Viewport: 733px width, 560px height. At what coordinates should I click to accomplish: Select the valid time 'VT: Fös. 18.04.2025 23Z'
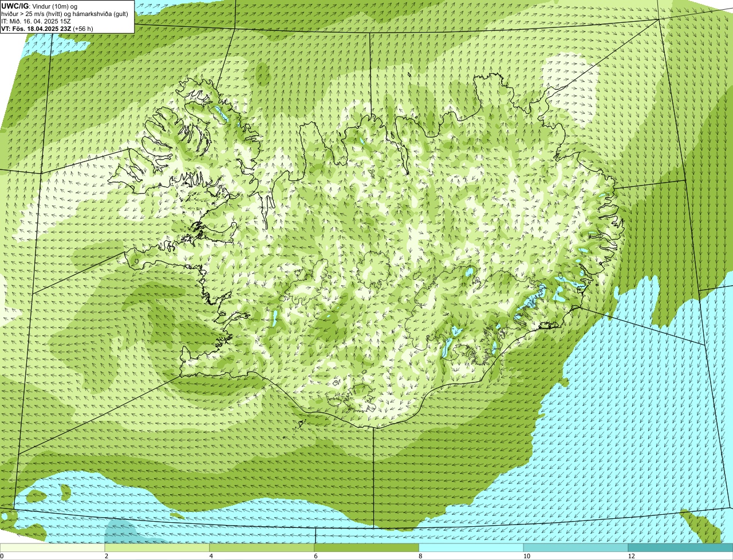pyautogui.click(x=36, y=29)
